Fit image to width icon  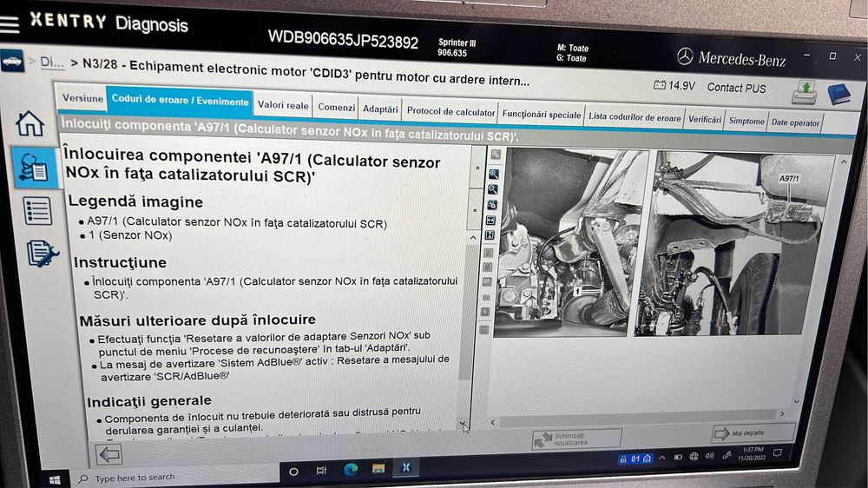490,221
